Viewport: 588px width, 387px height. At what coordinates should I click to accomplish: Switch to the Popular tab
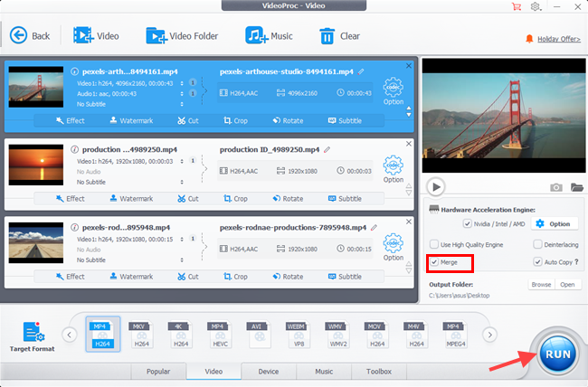[158, 372]
